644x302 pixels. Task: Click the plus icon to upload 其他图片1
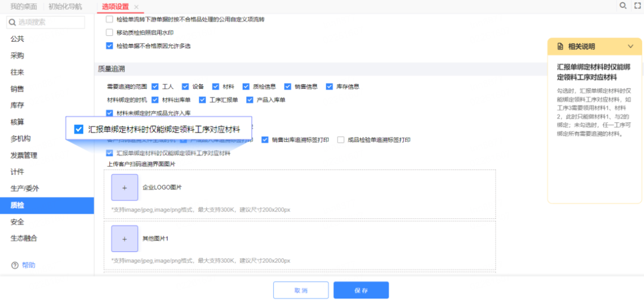tap(125, 239)
